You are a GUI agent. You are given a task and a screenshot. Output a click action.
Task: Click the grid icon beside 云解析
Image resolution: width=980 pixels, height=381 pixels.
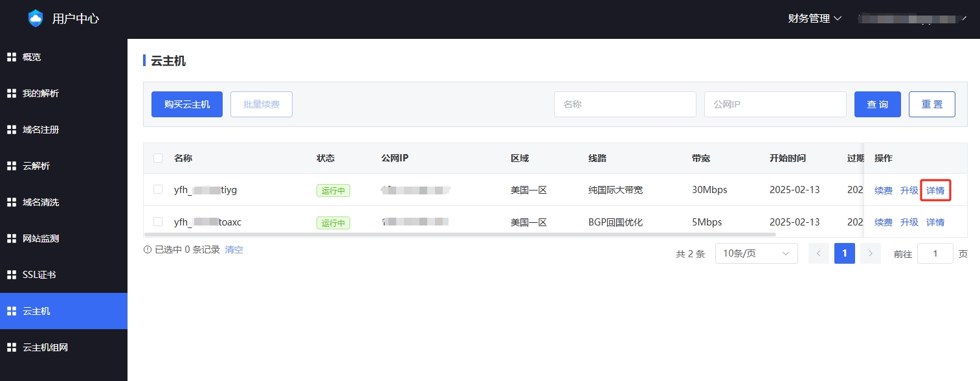(x=11, y=166)
